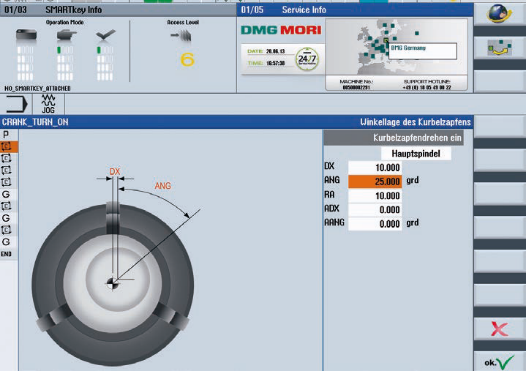
Task: Click the 24/7 service badge
Action: (x=307, y=59)
